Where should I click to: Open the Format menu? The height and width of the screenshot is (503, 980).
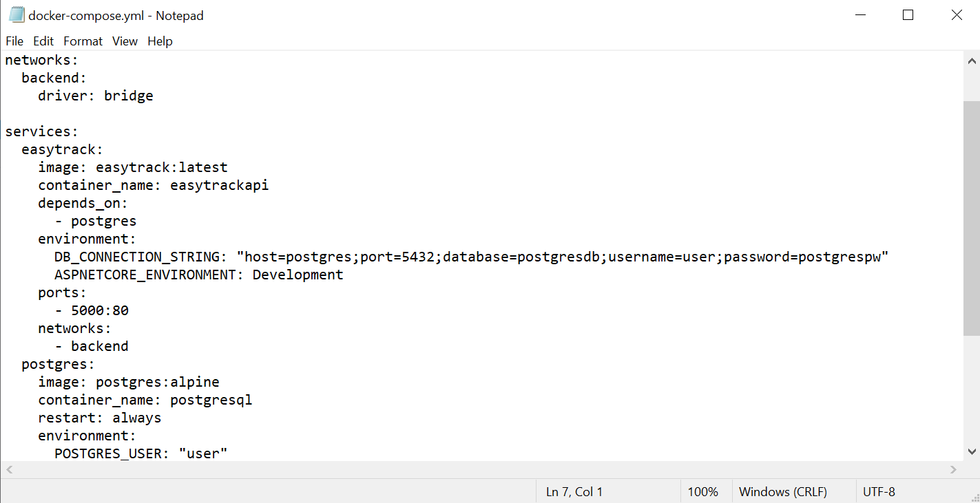pos(83,41)
